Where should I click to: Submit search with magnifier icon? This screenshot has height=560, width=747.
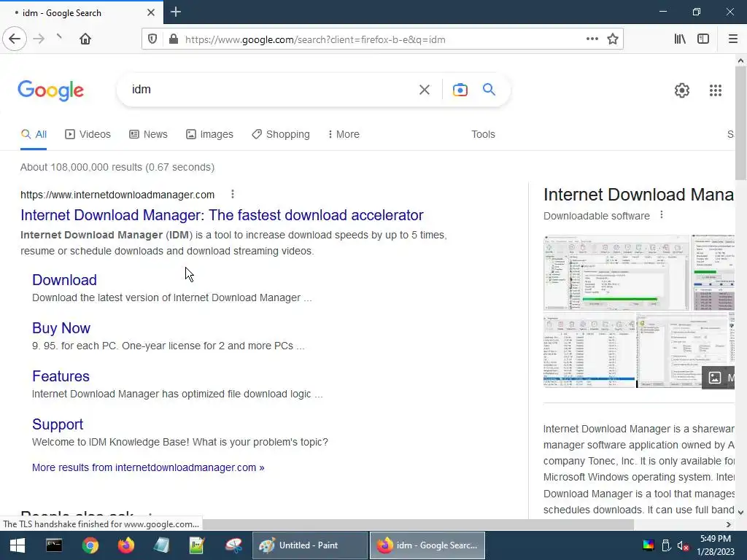pyautogui.click(x=489, y=89)
